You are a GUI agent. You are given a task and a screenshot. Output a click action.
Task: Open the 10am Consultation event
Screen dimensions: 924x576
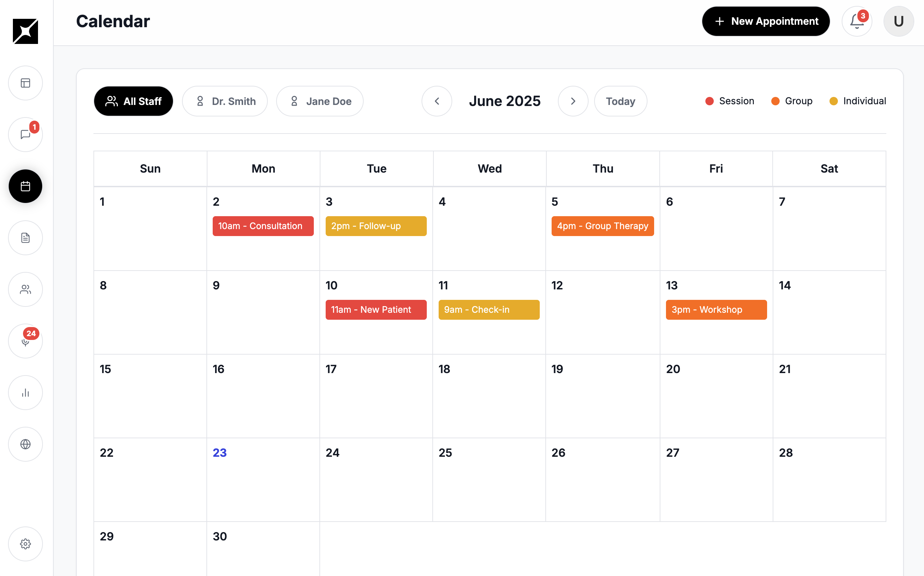263,226
